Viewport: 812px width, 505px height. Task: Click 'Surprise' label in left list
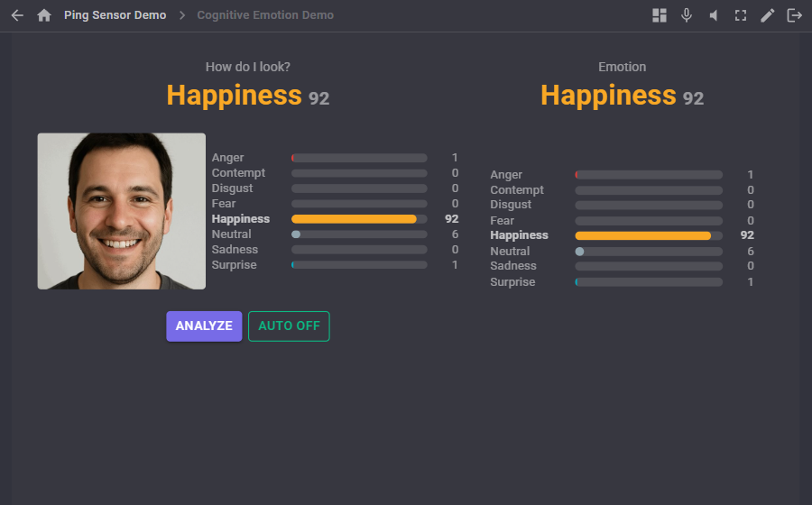tap(234, 265)
